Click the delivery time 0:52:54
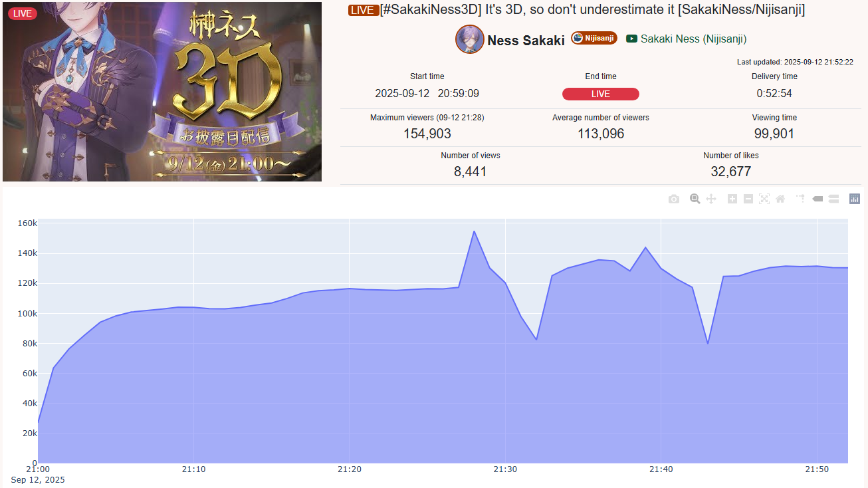The image size is (868, 488). point(774,94)
